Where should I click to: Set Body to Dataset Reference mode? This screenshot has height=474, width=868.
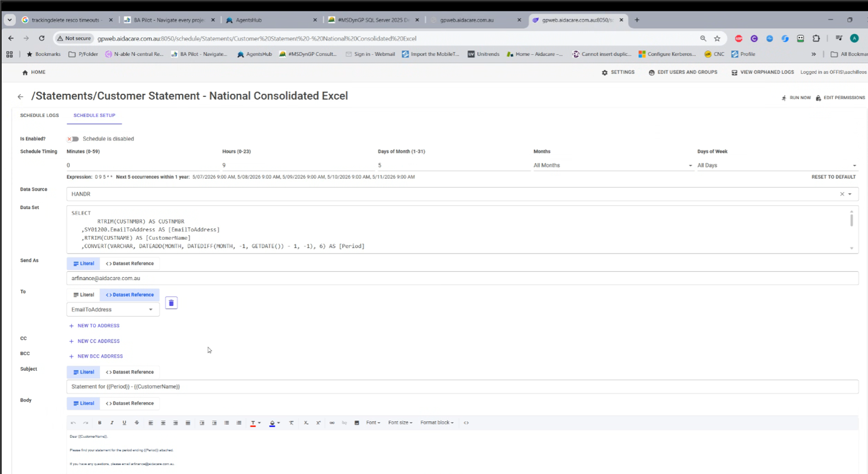130,403
